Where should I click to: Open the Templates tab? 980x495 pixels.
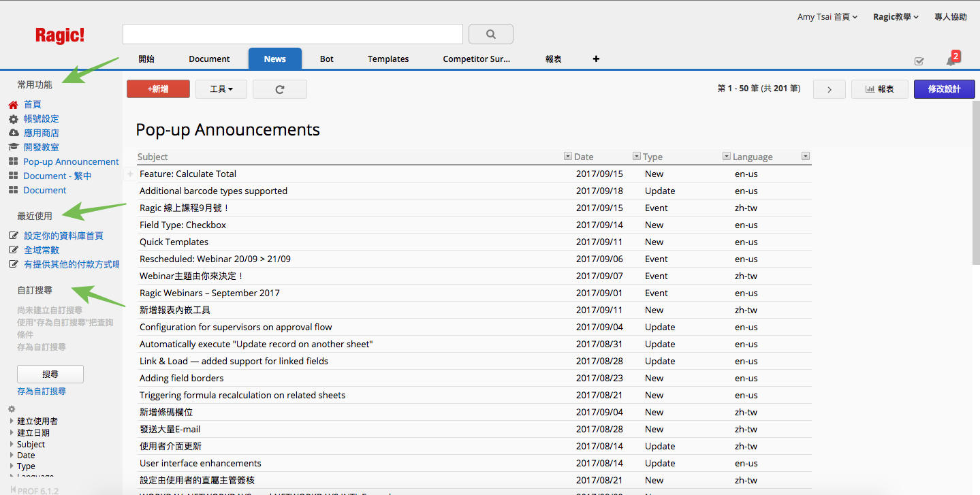coord(388,59)
